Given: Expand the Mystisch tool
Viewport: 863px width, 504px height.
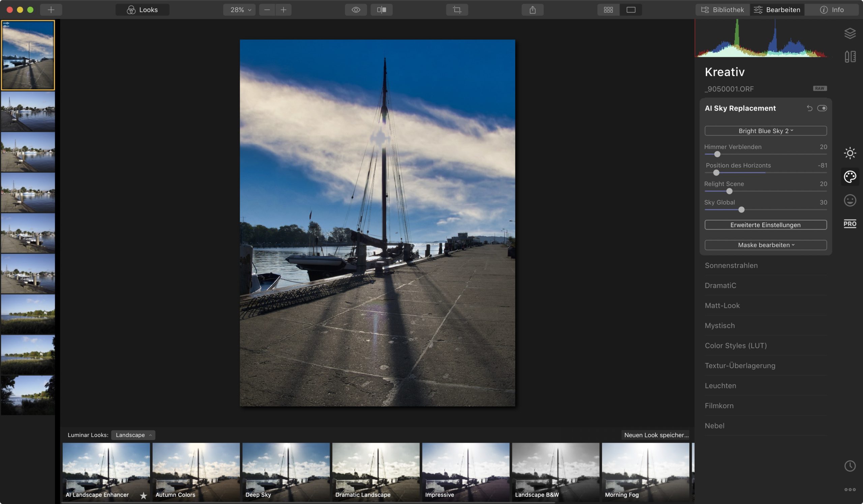Looking at the screenshot, I should pos(766,325).
